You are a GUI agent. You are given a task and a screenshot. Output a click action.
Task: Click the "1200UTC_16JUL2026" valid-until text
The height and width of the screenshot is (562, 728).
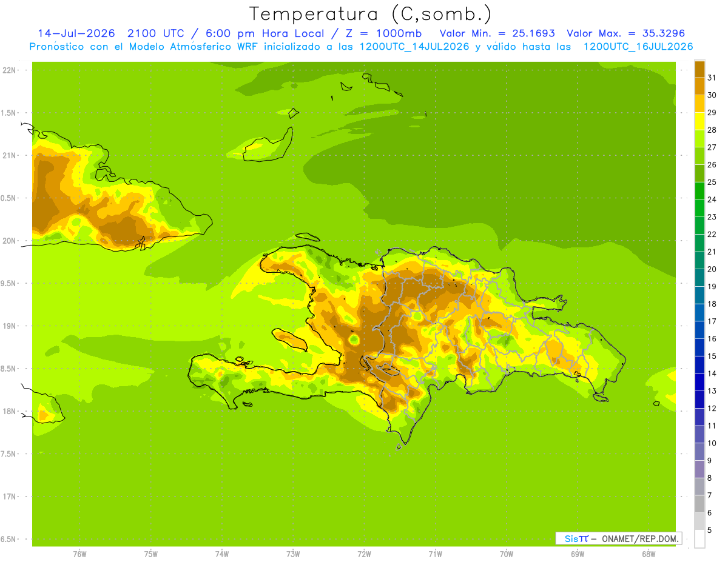(x=638, y=47)
